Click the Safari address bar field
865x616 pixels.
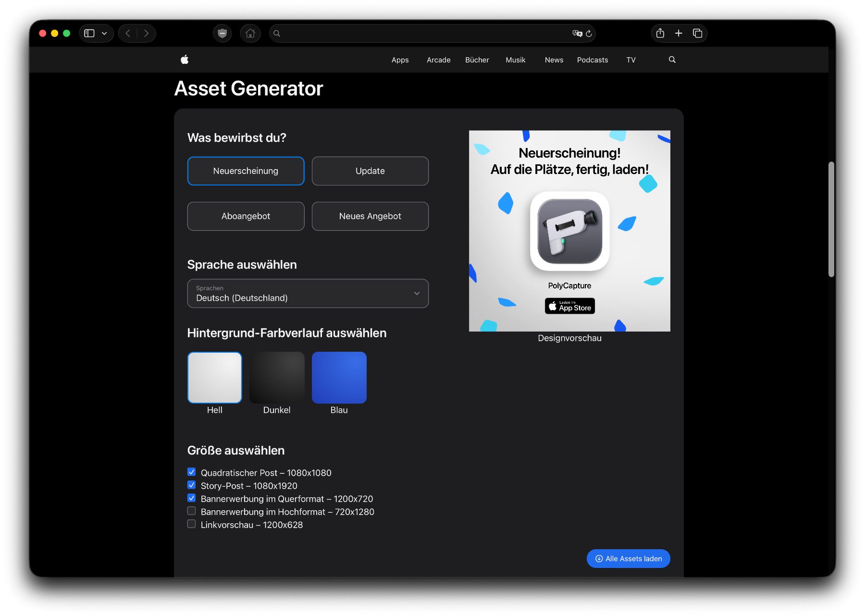[x=423, y=33]
